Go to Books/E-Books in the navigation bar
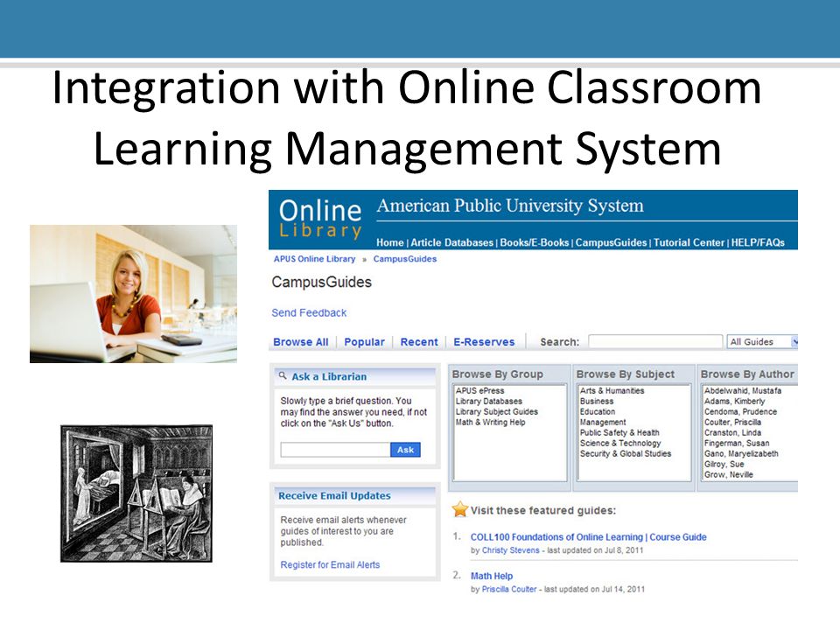The width and height of the screenshot is (840, 630). [x=534, y=242]
